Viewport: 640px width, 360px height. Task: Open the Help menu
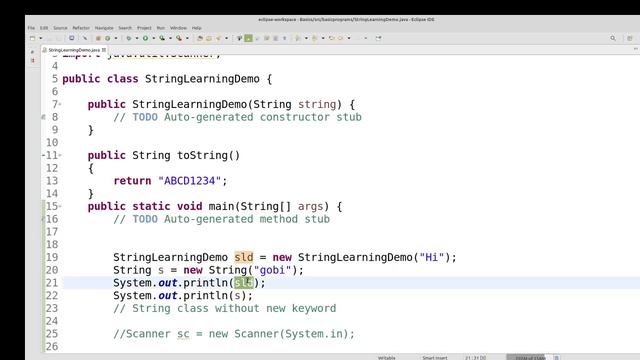196,28
